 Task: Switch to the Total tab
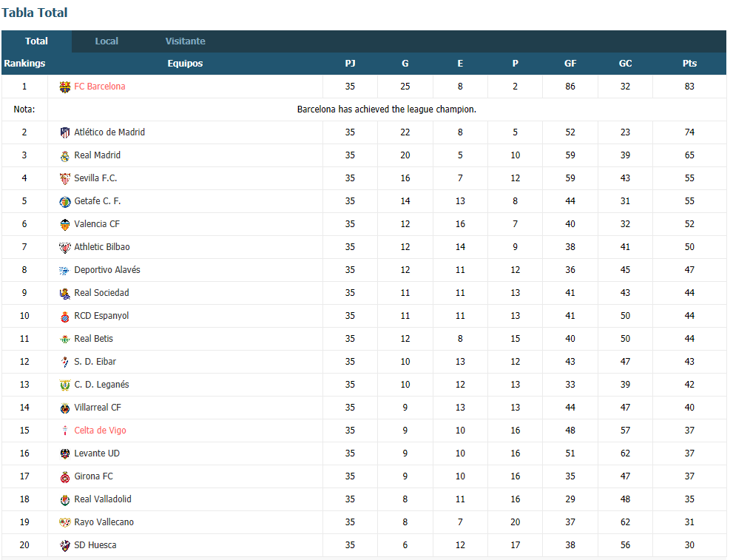[x=36, y=41]
